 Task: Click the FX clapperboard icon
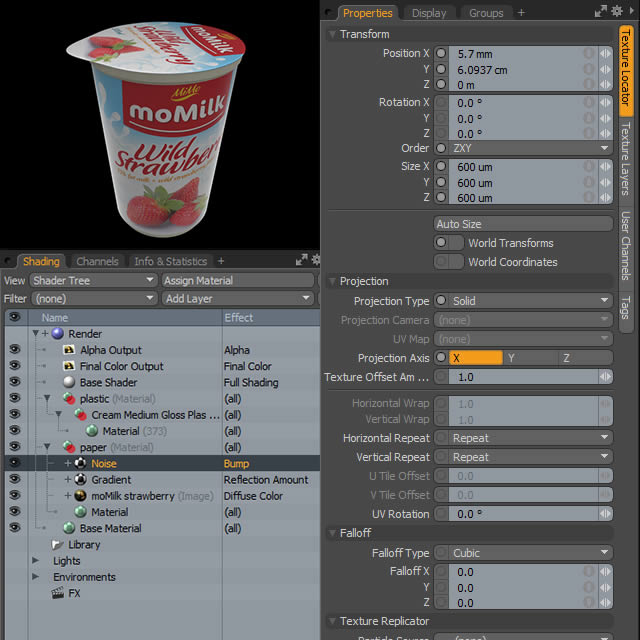(58, 593)
